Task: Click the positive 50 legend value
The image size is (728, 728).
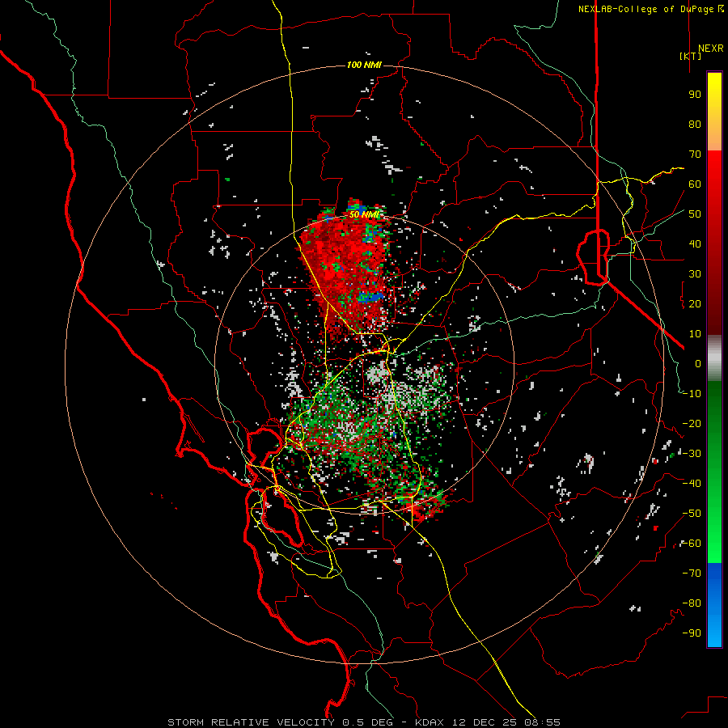Action: [695, 214]
